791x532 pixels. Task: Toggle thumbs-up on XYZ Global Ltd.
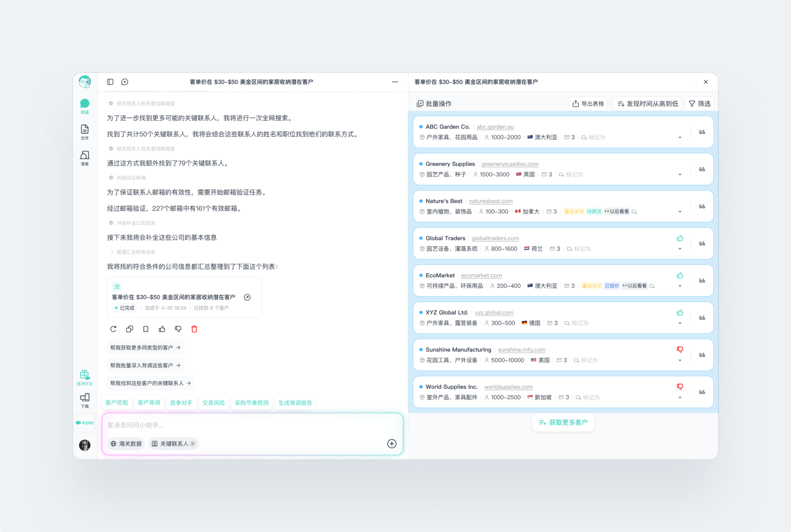[680, 313]
